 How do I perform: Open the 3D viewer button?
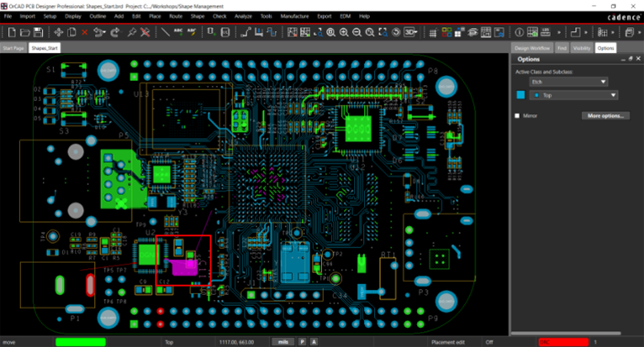pyautogui.click(x=409, y=32)
